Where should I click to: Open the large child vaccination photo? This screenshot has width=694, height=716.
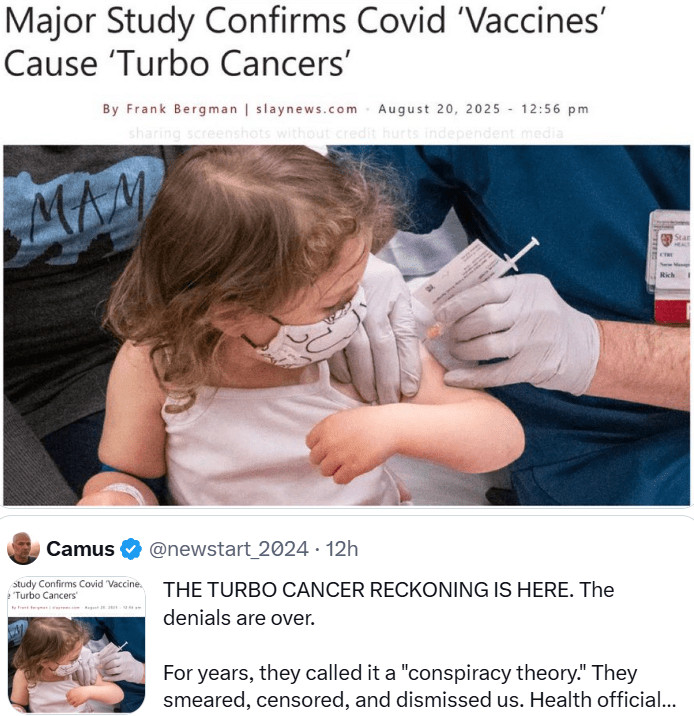pyautogui.click(x=347, y=325)
